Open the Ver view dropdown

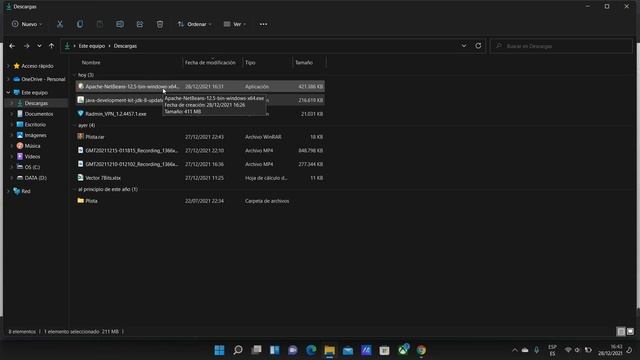pos(235,24)
